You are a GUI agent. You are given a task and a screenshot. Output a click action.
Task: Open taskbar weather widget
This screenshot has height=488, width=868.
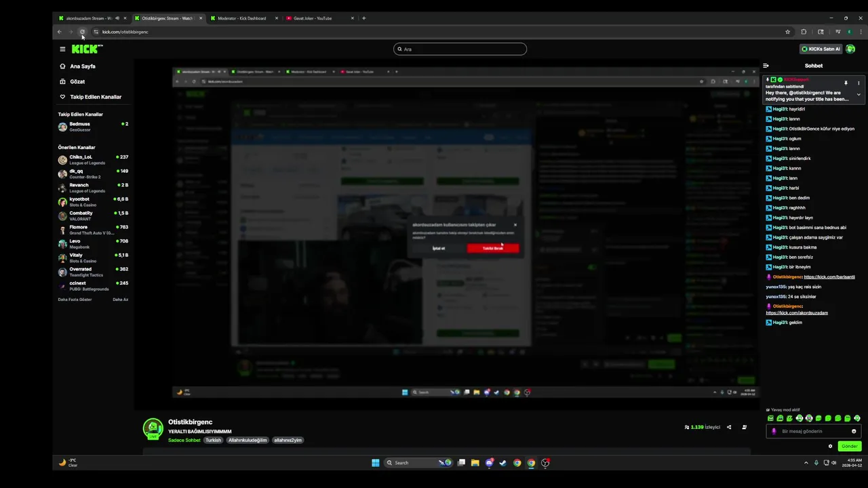point(68,463)
